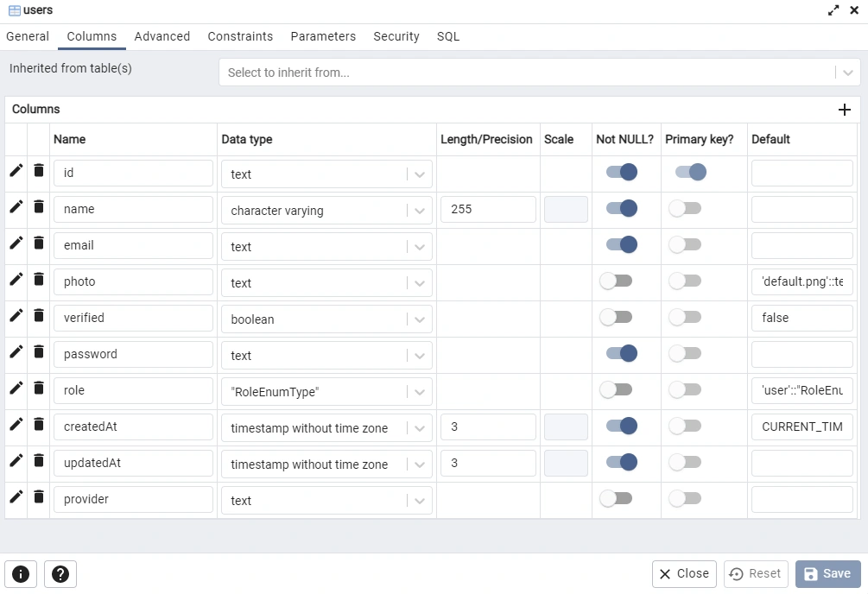The image size is (868, 594).
Task: Delete the createdAt column
Action: click(39, 425)
